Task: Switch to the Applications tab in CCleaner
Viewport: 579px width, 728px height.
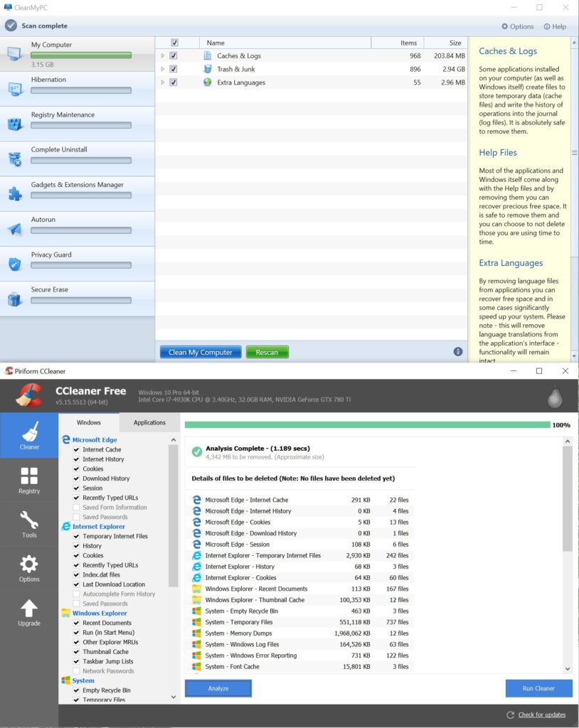Action: click(x=149, y=422)
